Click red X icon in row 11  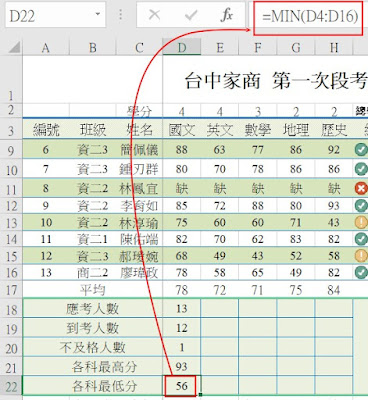coord(361,188)
